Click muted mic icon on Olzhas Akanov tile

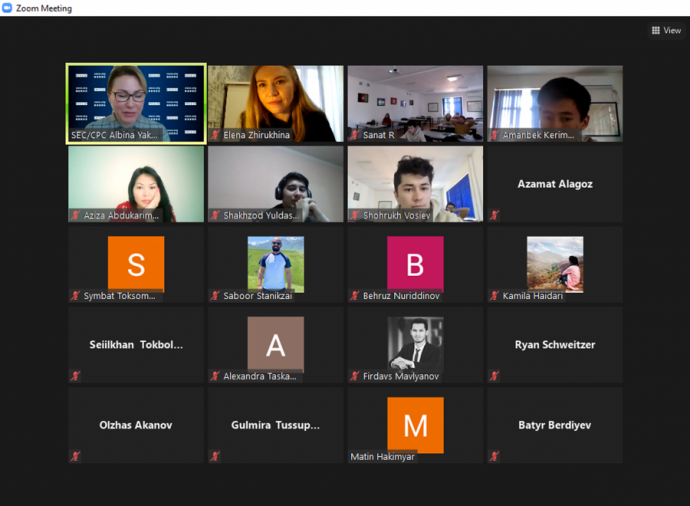click(x=75, y=456)
